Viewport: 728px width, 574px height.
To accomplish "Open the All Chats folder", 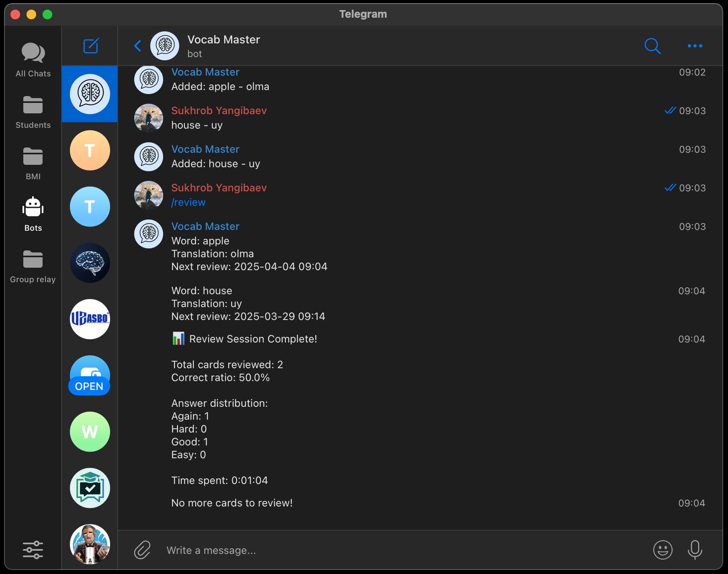I will click(x=33, y=60).
